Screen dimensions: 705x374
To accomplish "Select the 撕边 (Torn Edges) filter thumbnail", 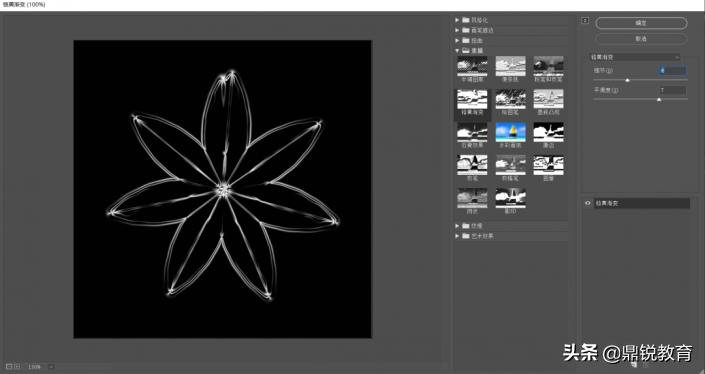I will coord(549,133).
